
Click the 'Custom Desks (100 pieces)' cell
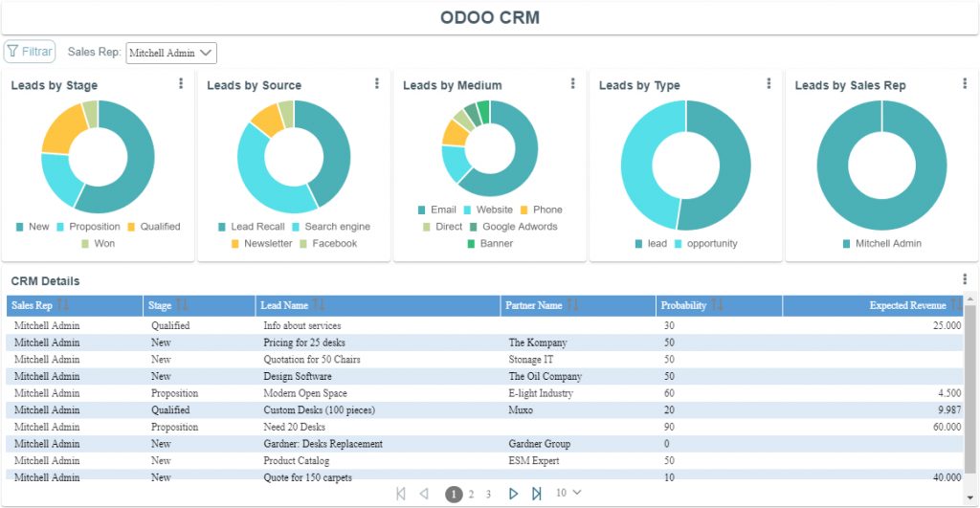click(x=319, y=409)
